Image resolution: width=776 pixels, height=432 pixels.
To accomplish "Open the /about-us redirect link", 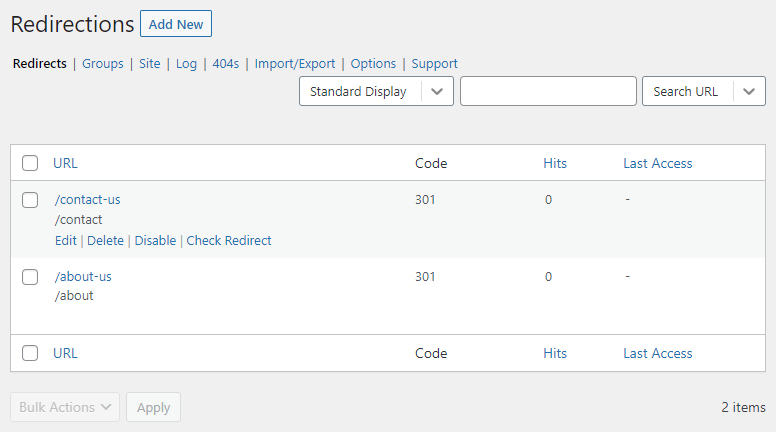I will click(83, 276).
